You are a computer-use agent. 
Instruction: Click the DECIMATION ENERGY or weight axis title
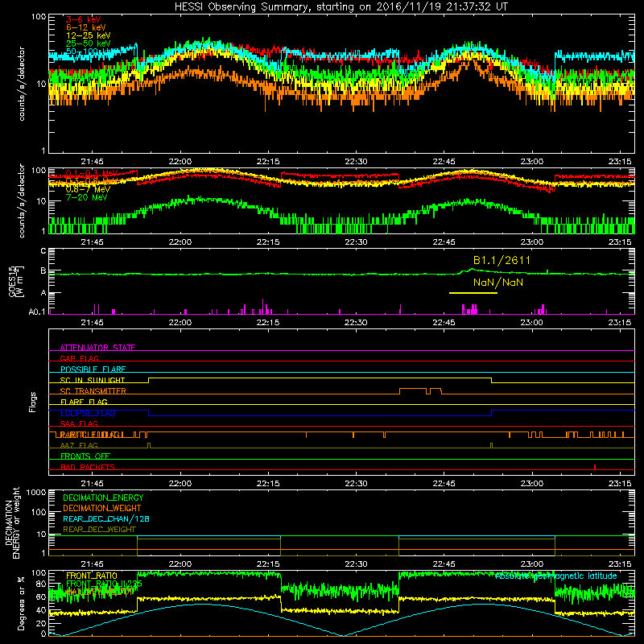tap(12, 523)
